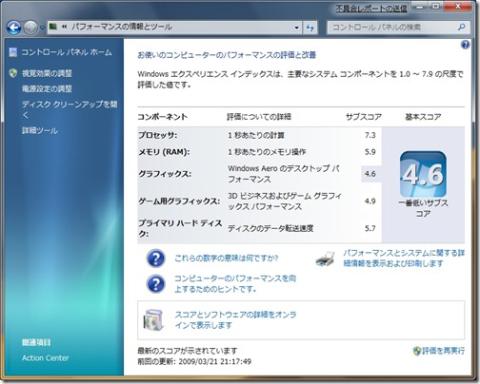The width and height of the screenshot is (480, 384).
Task: Open スコアとソフトウェアの詳細をオンラインで表示します link
Action: (236, 320)
